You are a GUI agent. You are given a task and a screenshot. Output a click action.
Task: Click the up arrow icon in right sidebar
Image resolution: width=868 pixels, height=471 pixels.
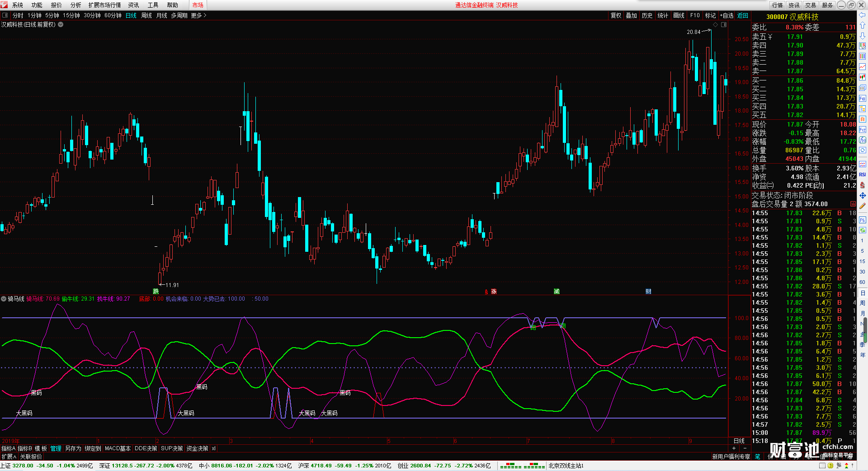tap(863, 25)
